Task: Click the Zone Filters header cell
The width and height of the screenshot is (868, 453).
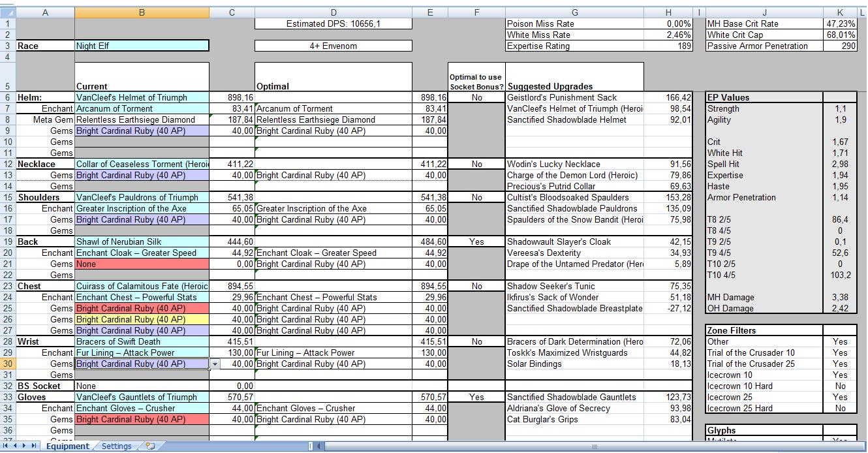Action: (x=764, y=330)
